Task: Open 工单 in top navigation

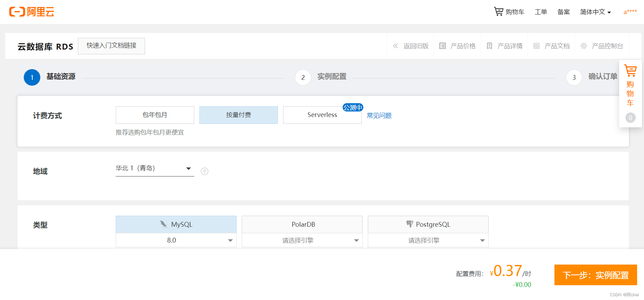Action: pyautogui.click(x=541, y=12)
